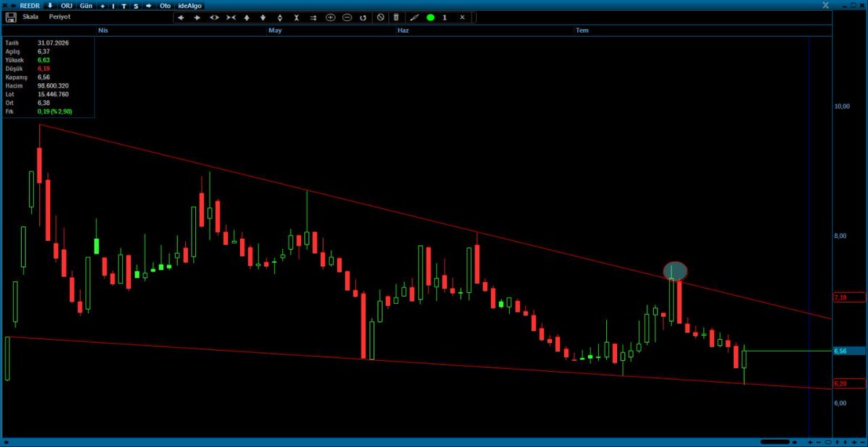Click the last minus button in bottom-right corner

click(863, 442)
